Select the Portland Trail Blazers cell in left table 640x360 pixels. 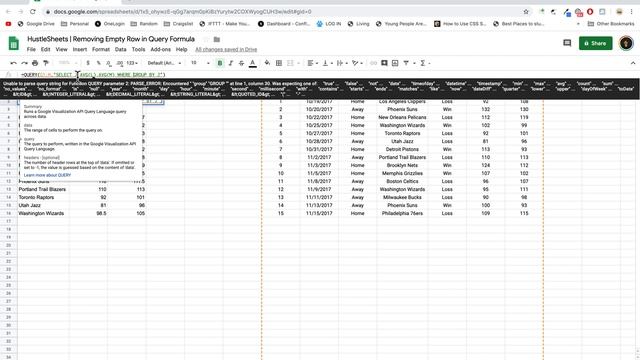(42, 189)
